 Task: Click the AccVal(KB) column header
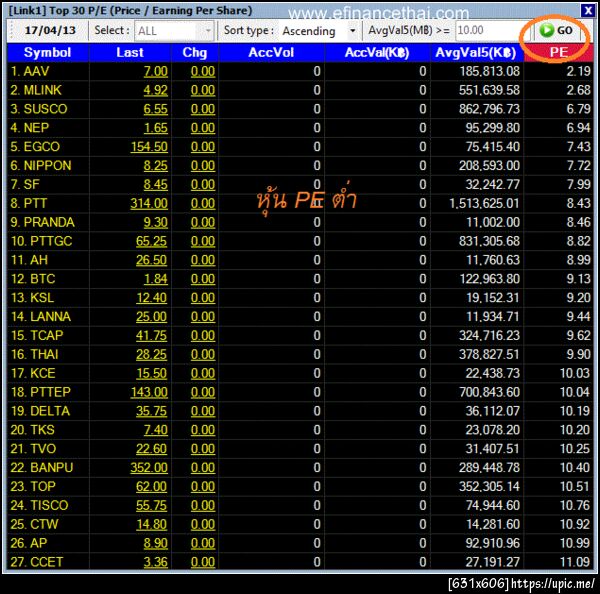377,52
